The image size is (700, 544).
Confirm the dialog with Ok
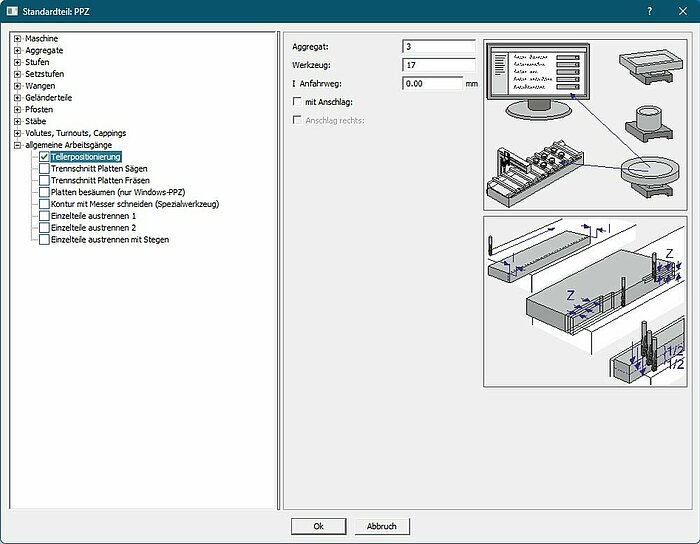pyautogui.click(x=318, y=526)
